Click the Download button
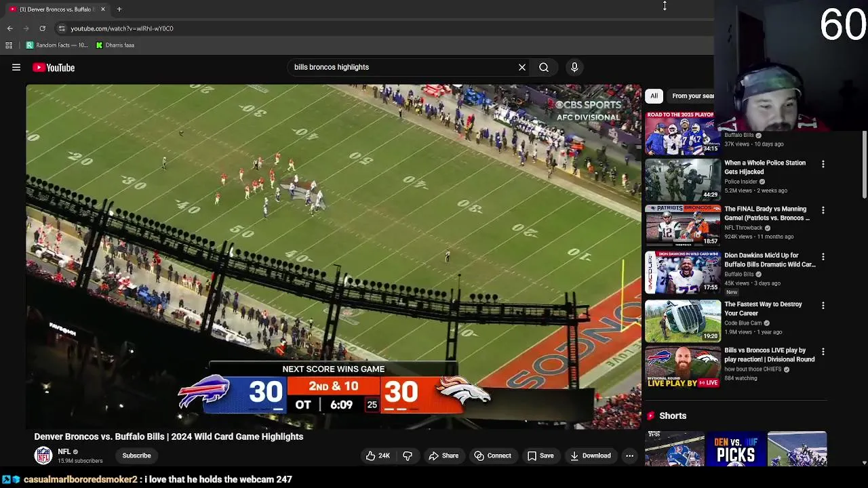 (x=590, y=455)
